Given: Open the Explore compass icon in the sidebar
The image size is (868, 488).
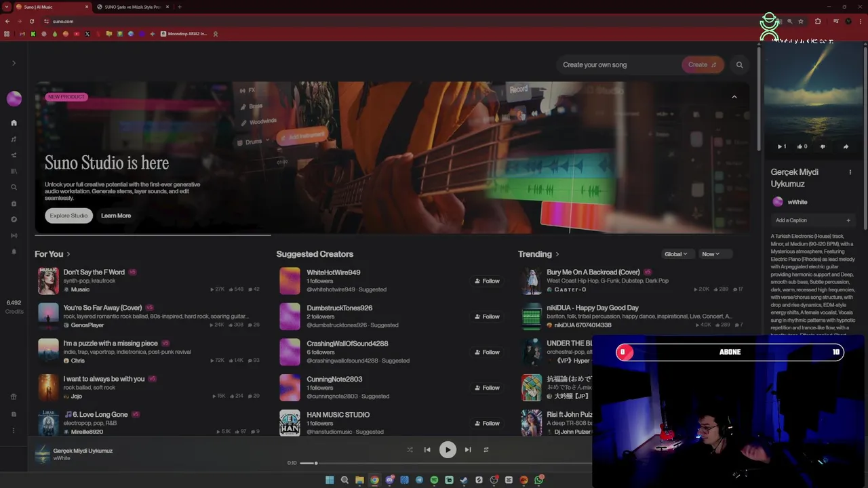Looking at the screenshot, I should [x=14, y=220].
